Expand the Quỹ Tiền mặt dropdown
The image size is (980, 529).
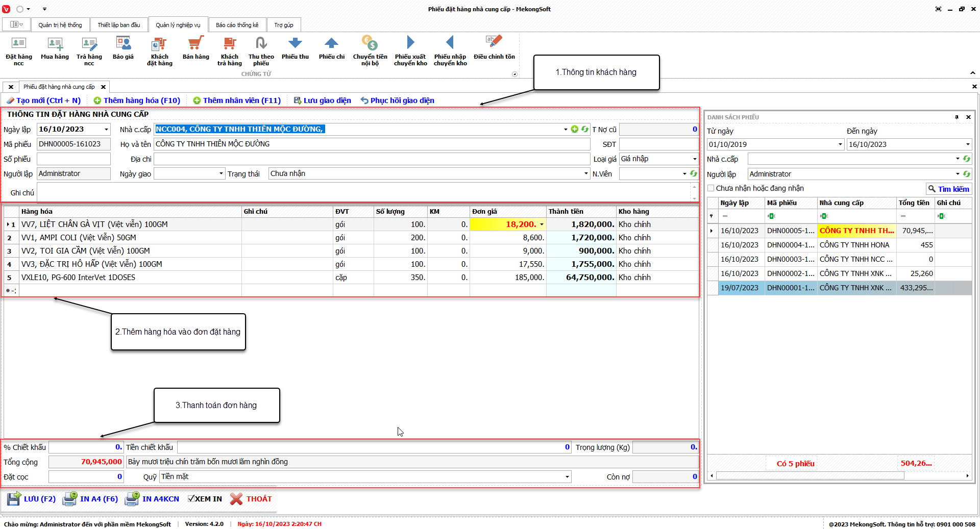(567, 477)
